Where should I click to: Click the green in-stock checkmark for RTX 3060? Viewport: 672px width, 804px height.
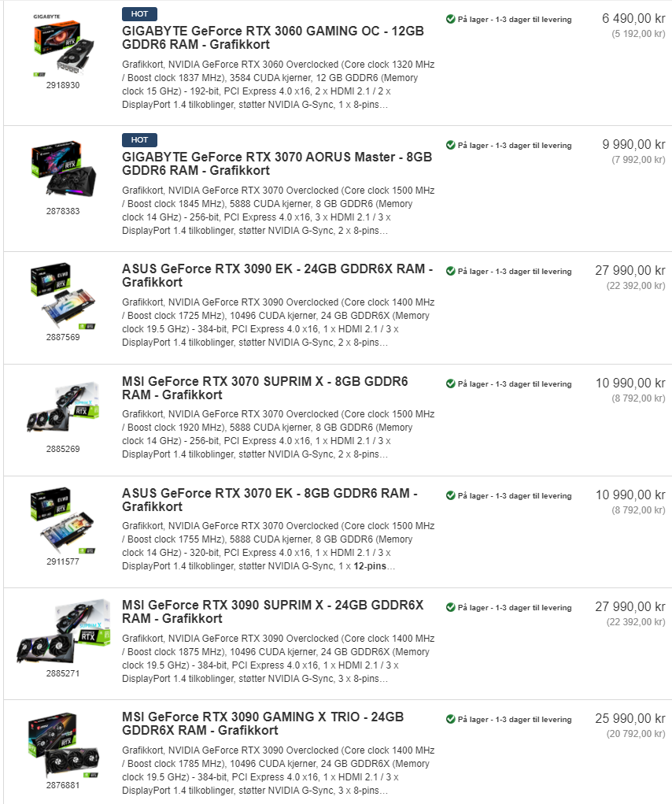(450, 19)
